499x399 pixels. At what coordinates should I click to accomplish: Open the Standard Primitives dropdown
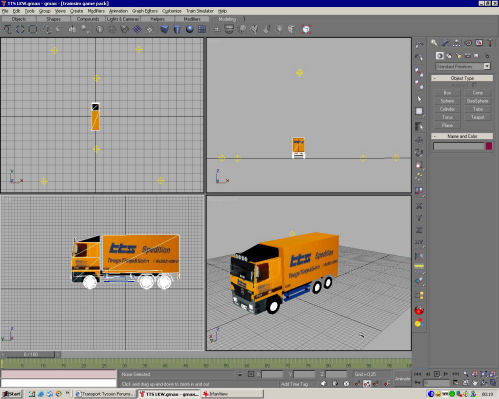click(463, 66)
